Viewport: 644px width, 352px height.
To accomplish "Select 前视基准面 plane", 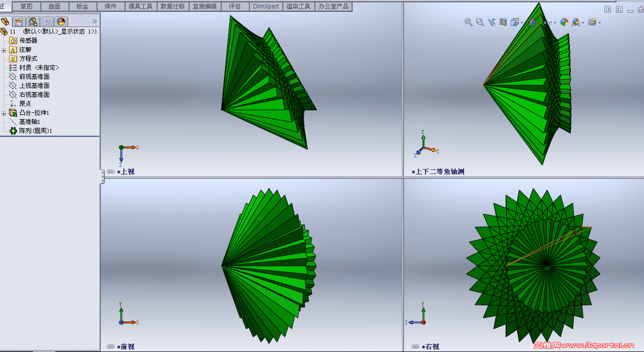I will [x=30, y=77].
